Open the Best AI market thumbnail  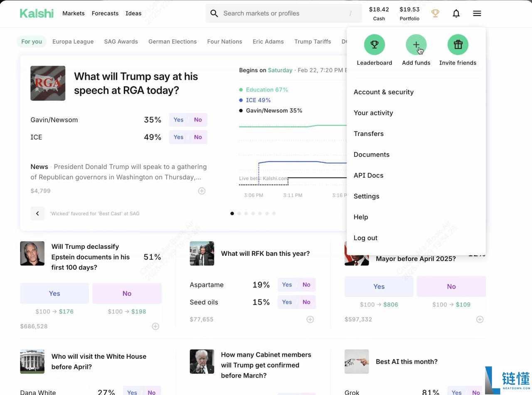coord(357,361)
